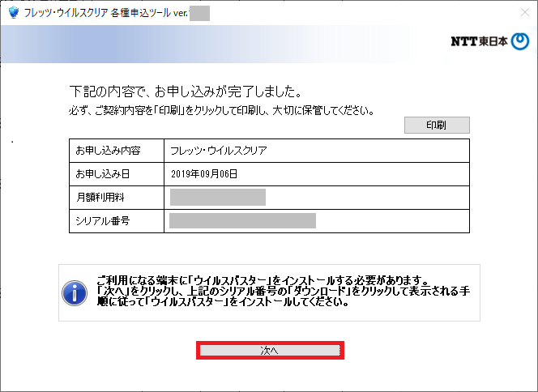Select the 月額利用料 label cell
Image resolution: width=538 pixels, height=392 pixels.
point(98,198)
